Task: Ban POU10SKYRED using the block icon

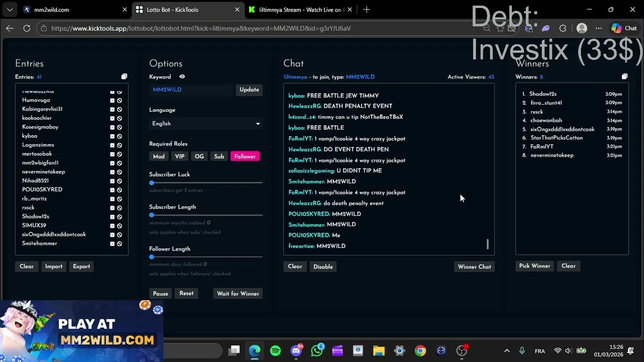Action: coord(120,190)
